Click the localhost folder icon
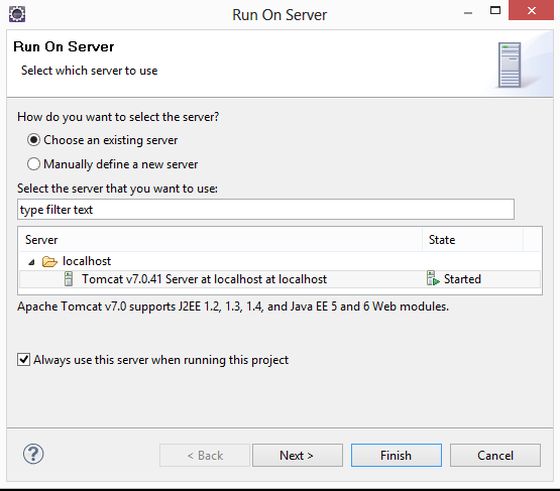Image resolution: width=560 pixels, height=491 pixels. (49, 261)
